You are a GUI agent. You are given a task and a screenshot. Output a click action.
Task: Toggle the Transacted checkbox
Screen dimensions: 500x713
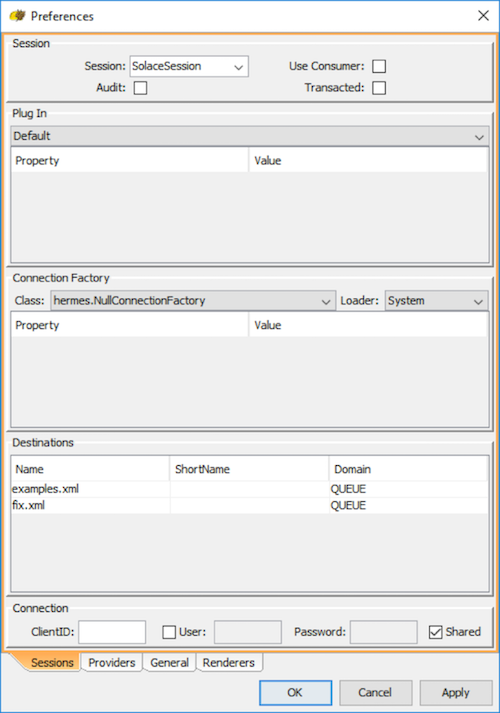379,88
